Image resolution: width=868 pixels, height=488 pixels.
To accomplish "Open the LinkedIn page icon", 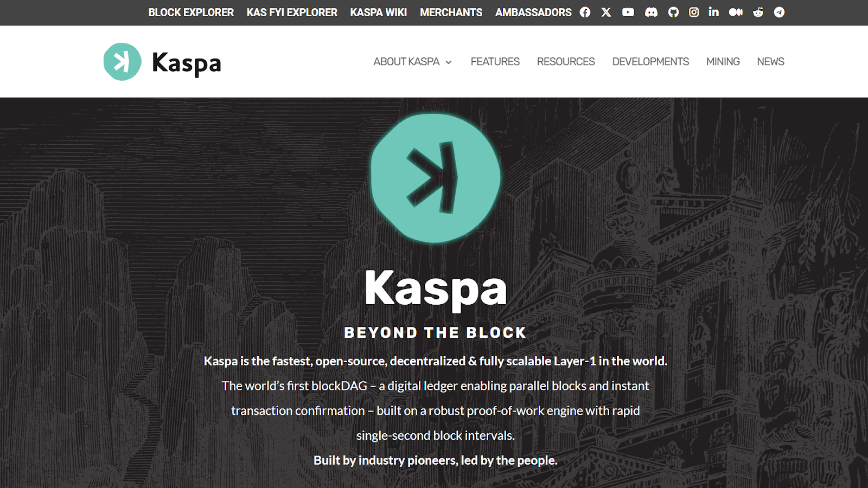I will click(x=714, y=12).
